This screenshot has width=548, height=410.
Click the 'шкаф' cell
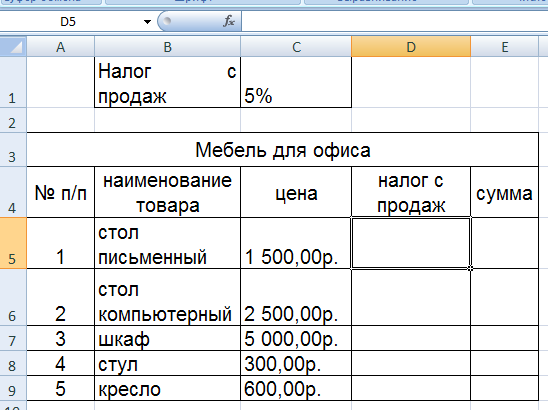pos(167,338)
